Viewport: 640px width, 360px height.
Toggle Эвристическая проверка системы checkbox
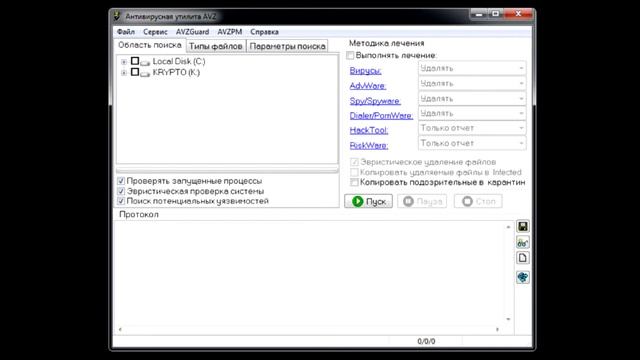click(x=121, y=191)
